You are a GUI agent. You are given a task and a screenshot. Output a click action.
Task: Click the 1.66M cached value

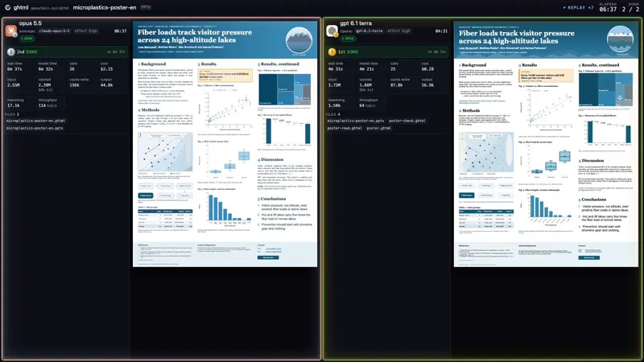(365, 85)
